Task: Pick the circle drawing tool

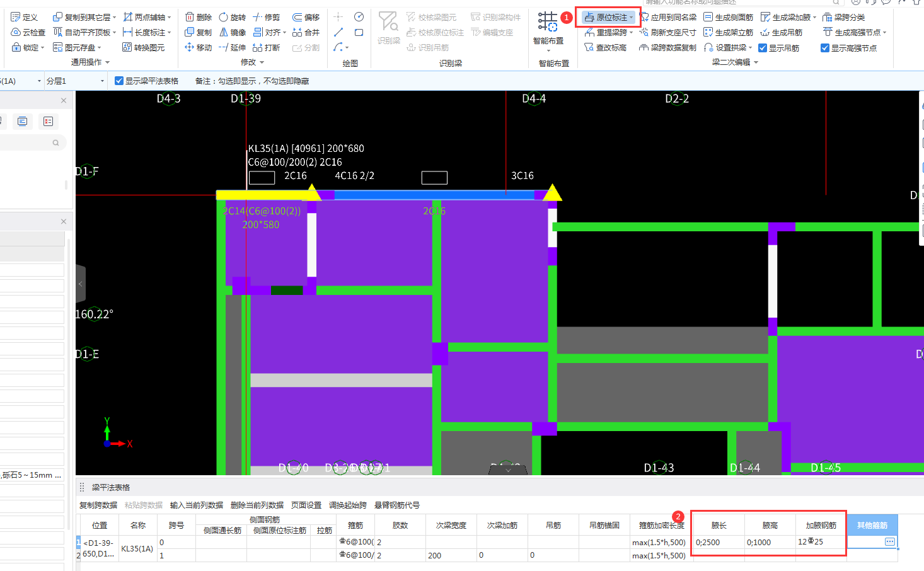Action: 359,17
